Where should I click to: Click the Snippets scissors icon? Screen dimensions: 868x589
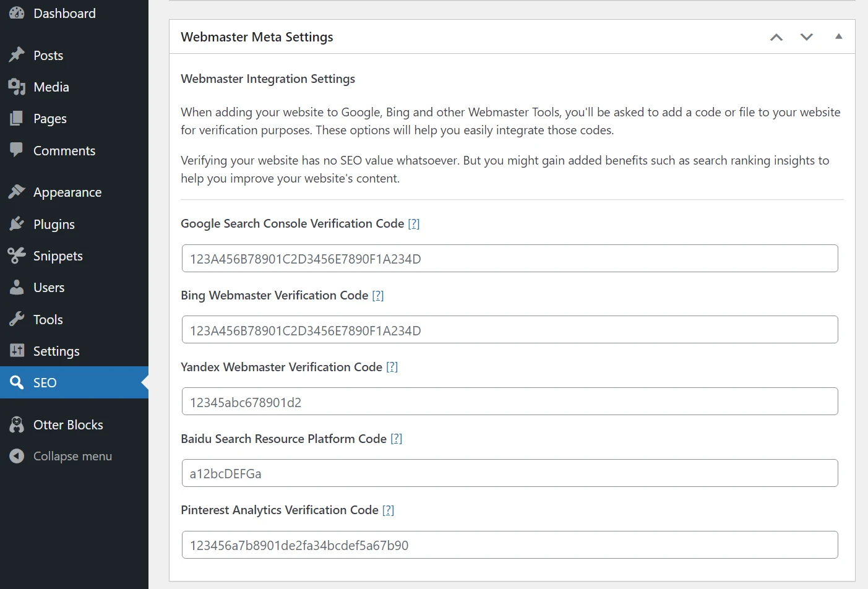[17, 256]
